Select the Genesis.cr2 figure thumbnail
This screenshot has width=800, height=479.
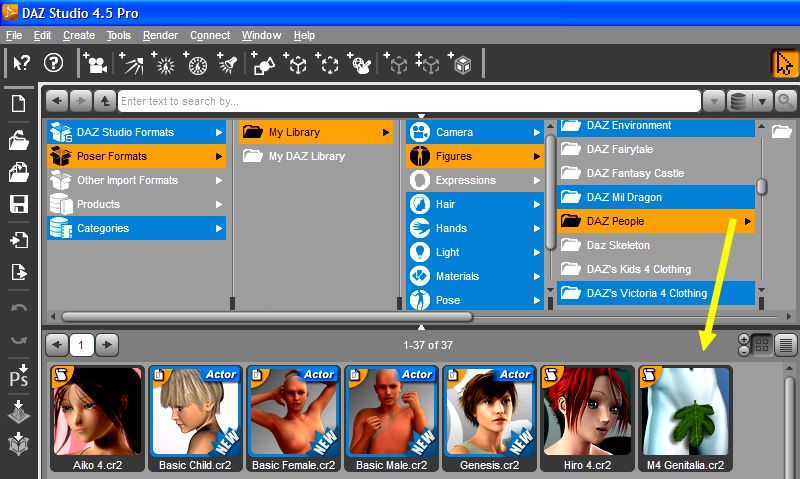coord(489,418)
